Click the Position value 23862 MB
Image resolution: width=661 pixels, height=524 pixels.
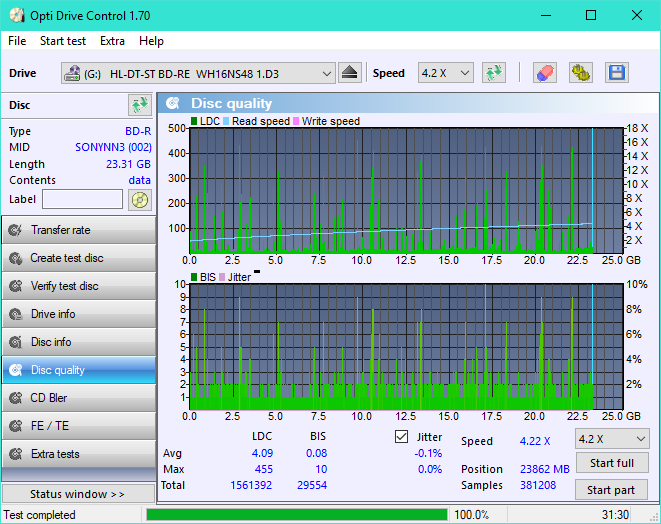click(x=545, y=469)
